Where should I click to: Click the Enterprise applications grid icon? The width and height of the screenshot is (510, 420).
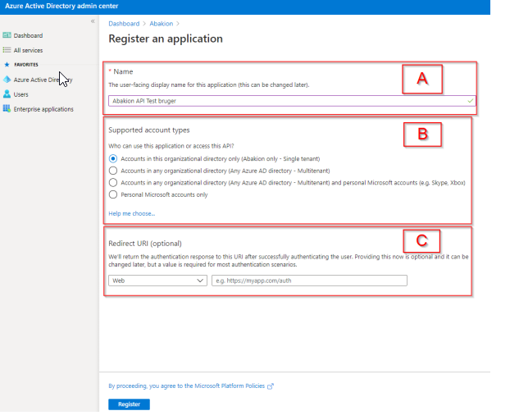point(7,109)
